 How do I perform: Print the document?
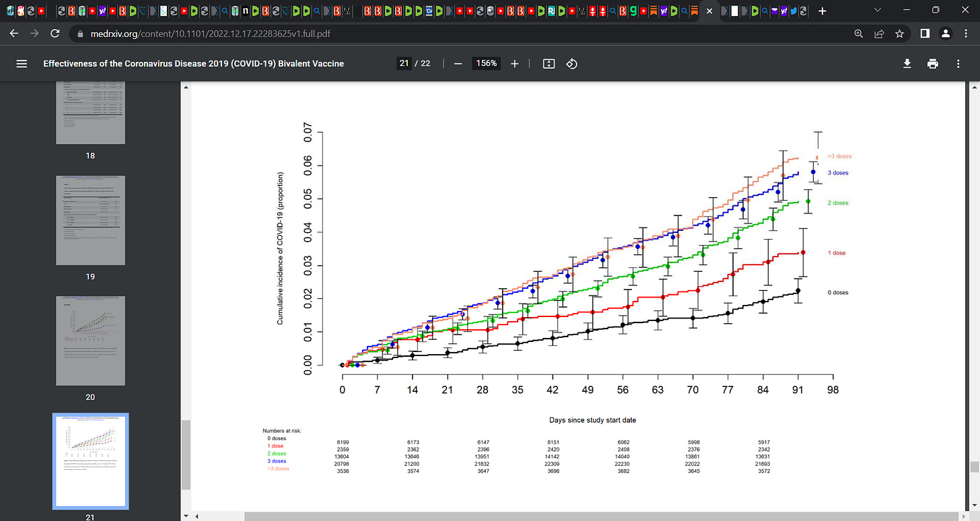point(933,63)
